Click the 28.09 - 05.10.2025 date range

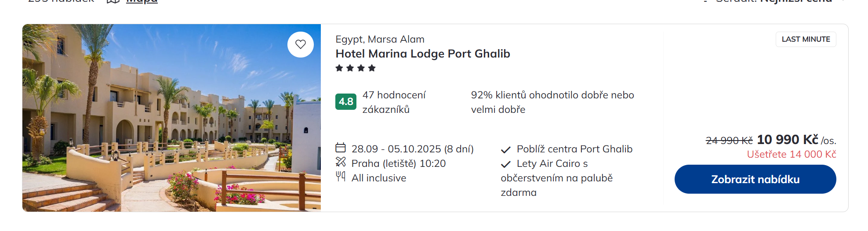point(412,149)
